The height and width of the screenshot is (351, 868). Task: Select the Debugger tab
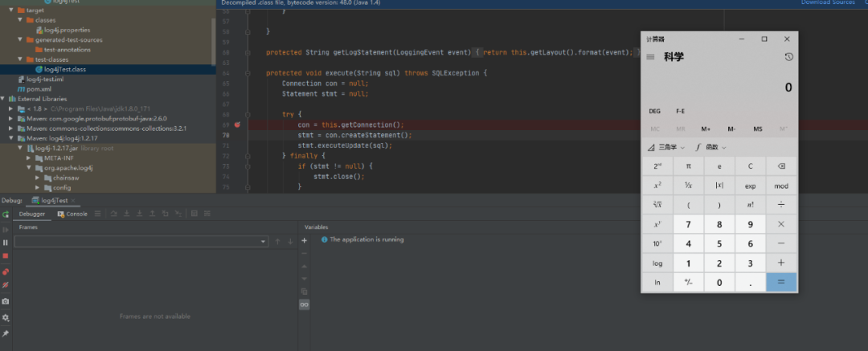pos(32,214)
